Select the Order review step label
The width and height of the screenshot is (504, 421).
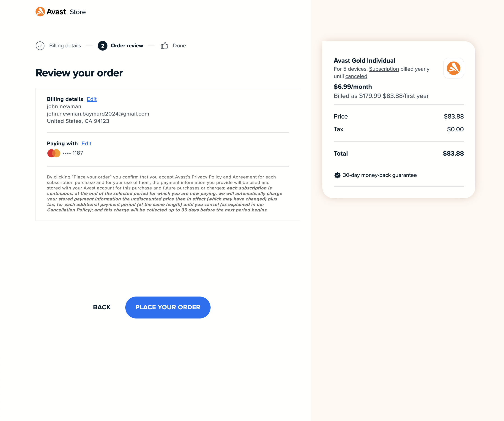[x=127, y=46]
